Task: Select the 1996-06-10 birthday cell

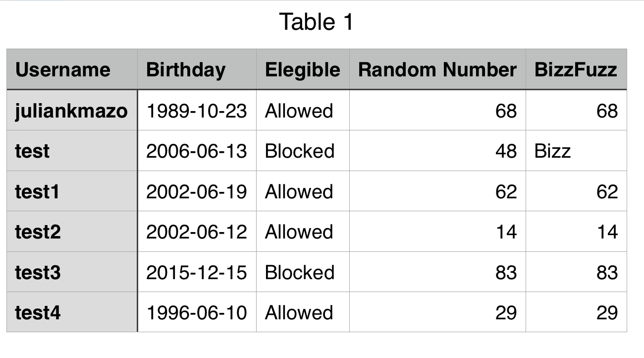Action: coord(197,312)
